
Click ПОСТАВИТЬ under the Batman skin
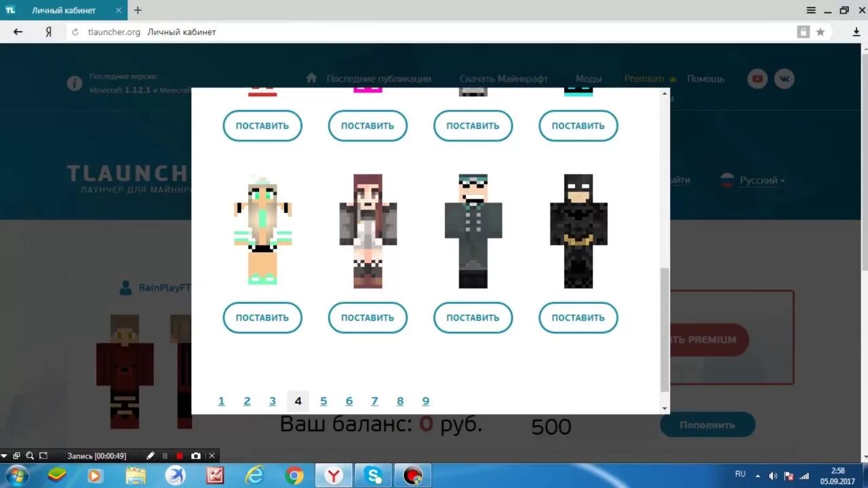578,317
